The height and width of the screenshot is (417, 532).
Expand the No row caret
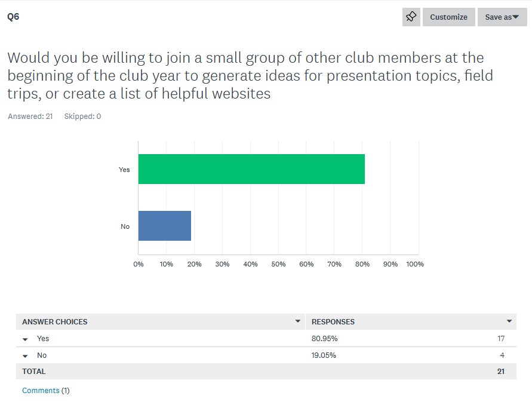click(25, 356)
